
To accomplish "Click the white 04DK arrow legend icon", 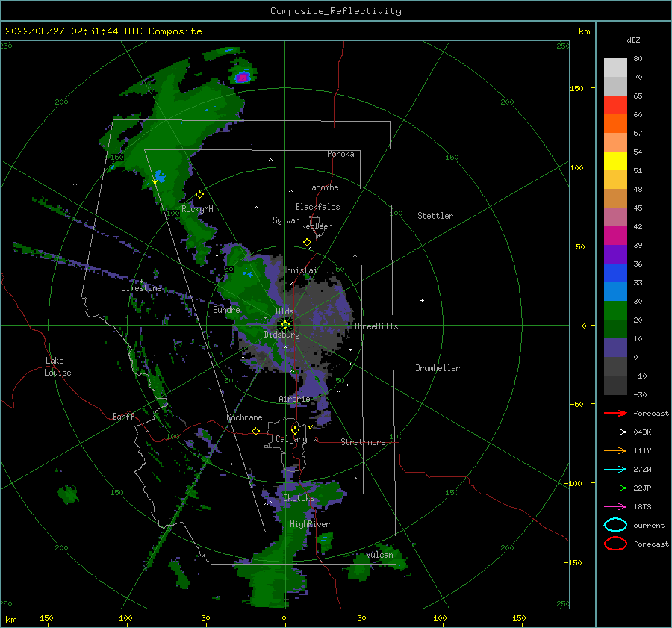I will coord(615,432).
